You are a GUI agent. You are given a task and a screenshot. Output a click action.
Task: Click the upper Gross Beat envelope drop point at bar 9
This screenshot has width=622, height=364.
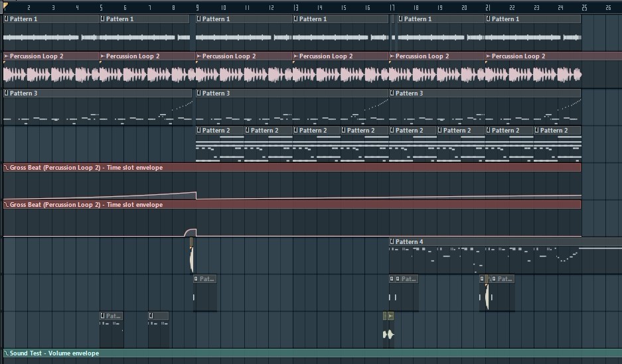196,192
